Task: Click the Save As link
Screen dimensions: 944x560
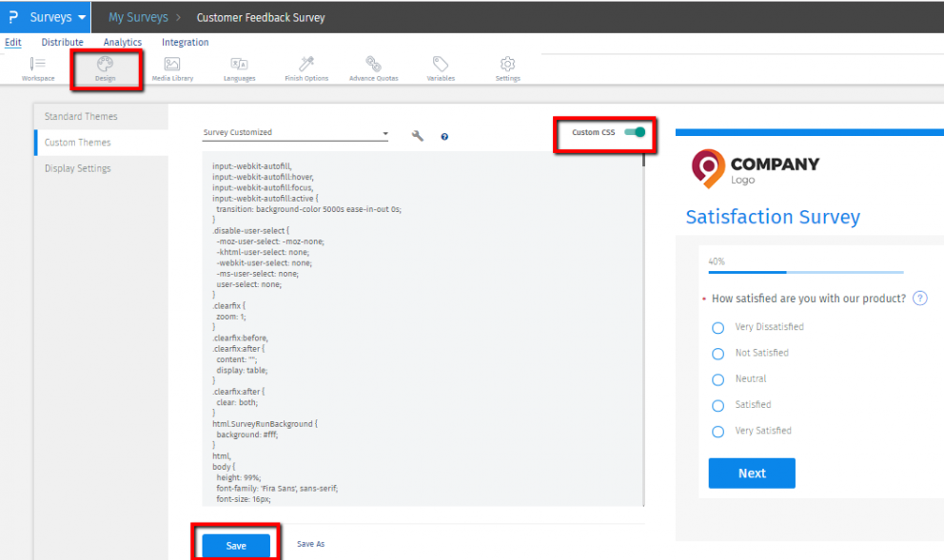Action: [x=310, y=544]
